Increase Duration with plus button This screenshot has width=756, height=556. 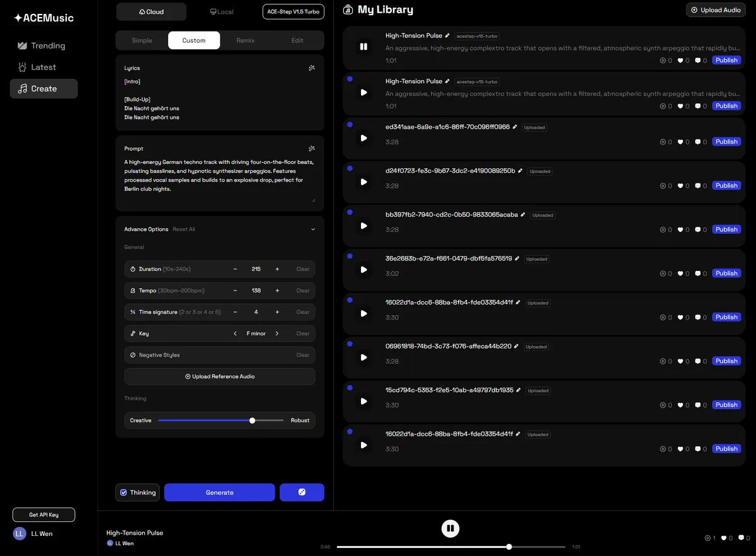277,269
